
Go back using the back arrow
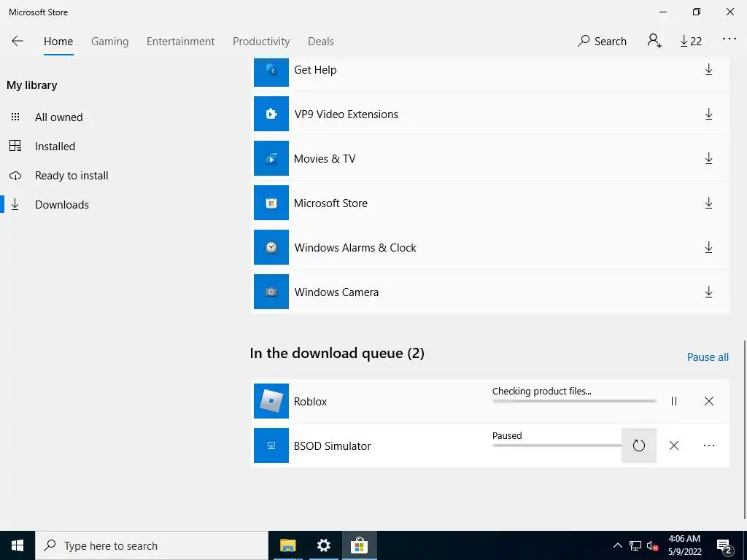[18, 41]
